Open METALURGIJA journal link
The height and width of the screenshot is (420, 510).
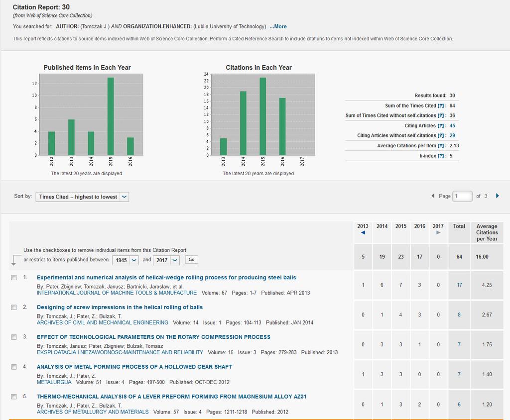(x=54, y=382)
